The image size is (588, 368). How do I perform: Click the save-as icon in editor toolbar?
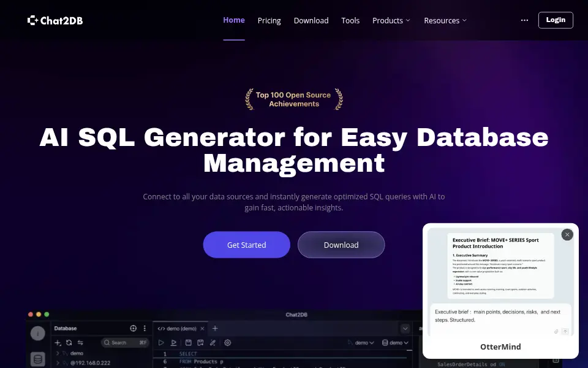(x=201, y=342)
